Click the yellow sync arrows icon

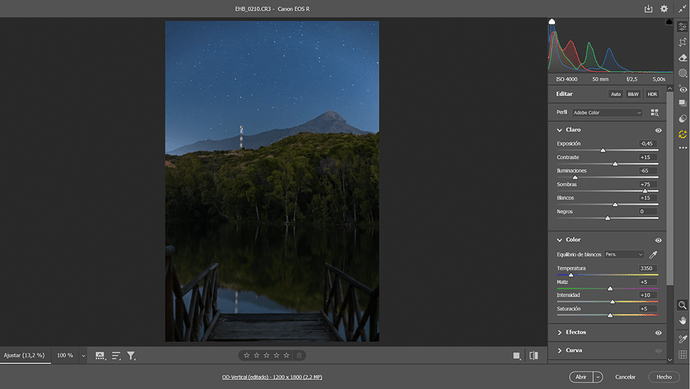(x=683, y=134)
